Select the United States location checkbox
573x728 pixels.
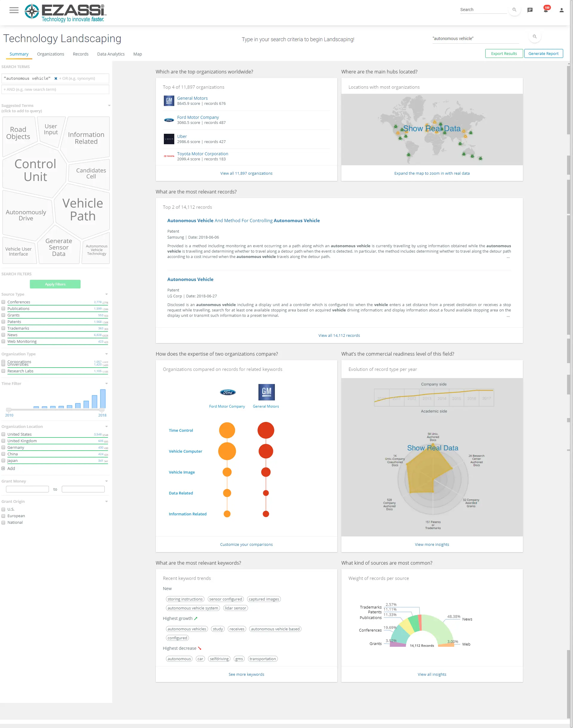pyautogui.click(x=3, y=434)
